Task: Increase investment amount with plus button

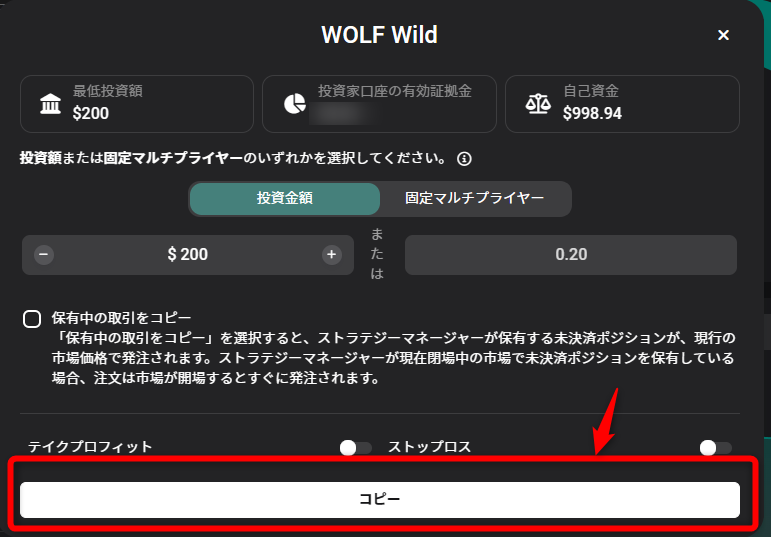Action: [x=331, y=254]
